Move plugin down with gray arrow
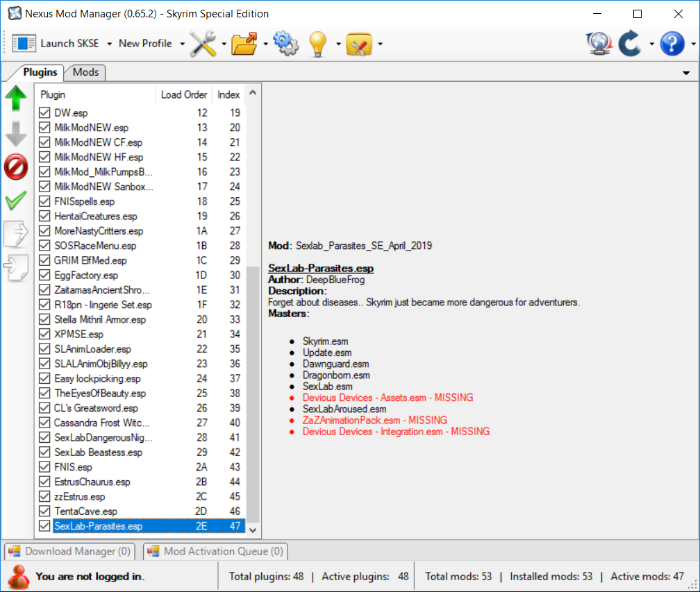The height and width of the screenshot is (592, 700). [16, 133]
